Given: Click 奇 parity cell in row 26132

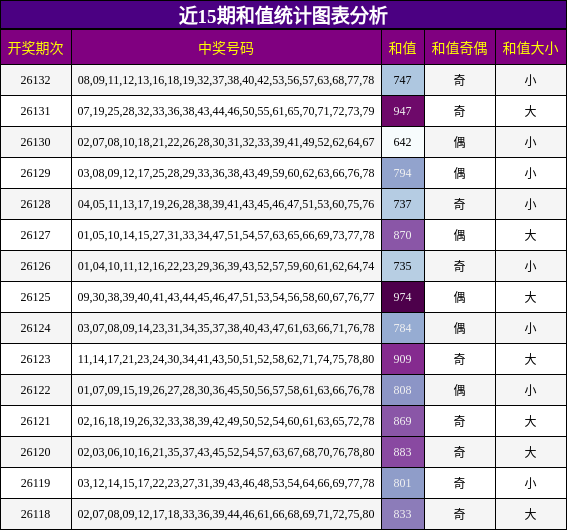Looking at the screenshot, I should tap(460, 80).
